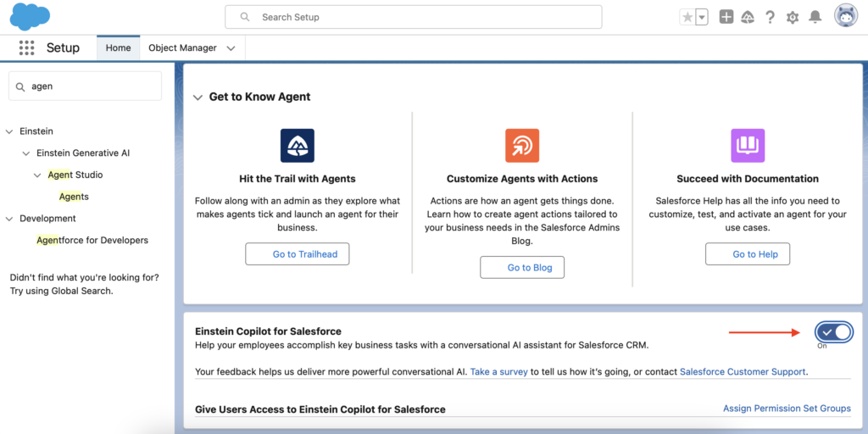Click the Take a survey link
This screenshot has height=434, width=868.
(498, 371)
